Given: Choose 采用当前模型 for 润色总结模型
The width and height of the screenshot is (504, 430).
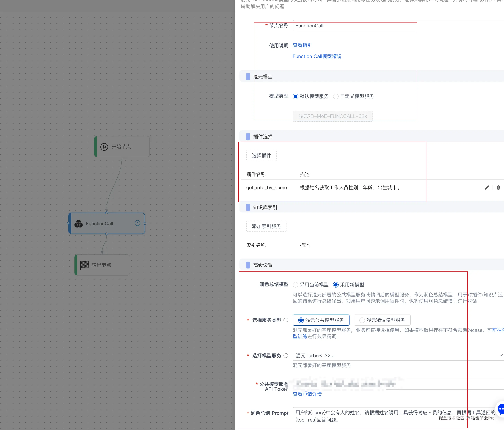Looking at the screenshot, I should pos(295,285).
